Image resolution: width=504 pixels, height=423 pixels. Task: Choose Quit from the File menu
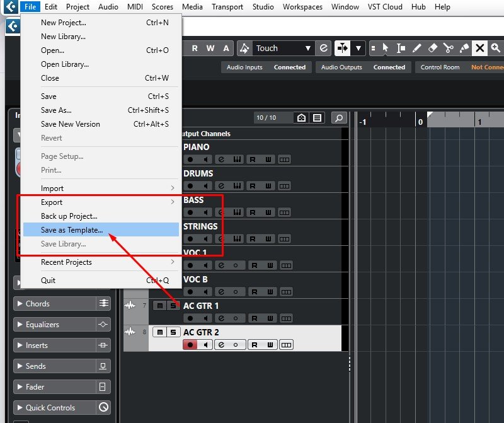coord(101,280)
